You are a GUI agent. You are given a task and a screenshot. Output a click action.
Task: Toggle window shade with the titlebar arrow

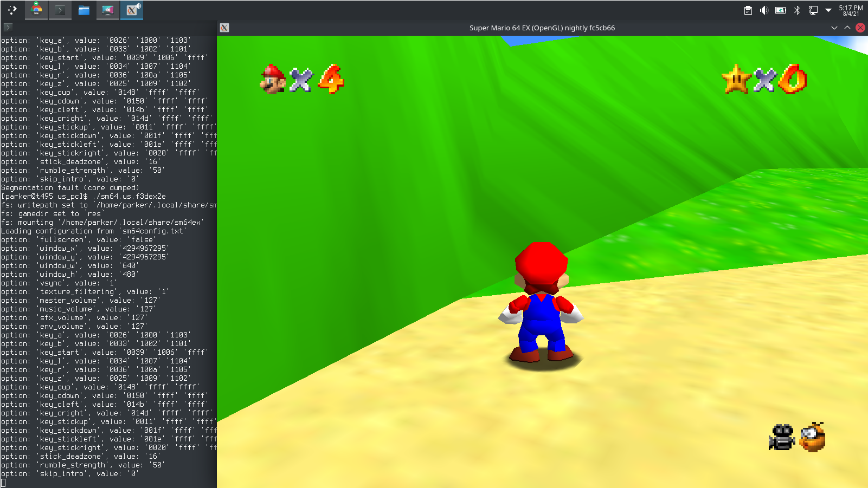point(834,28)
